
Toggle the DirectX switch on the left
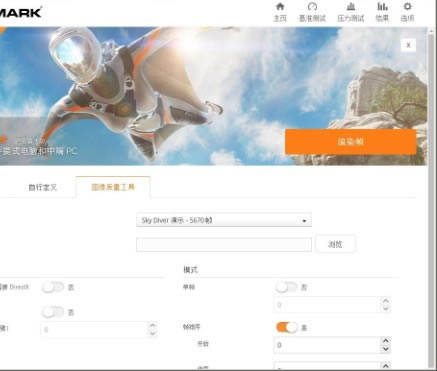53,287
